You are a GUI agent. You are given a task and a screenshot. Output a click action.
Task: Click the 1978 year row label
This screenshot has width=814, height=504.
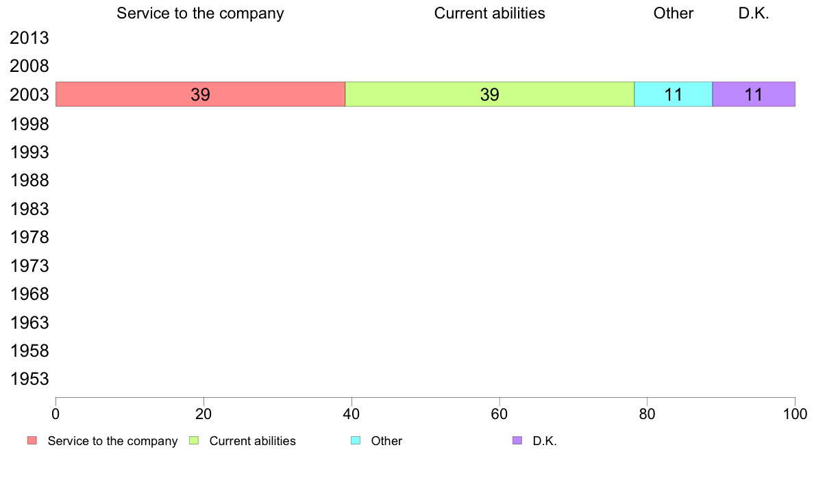(29, 238)
